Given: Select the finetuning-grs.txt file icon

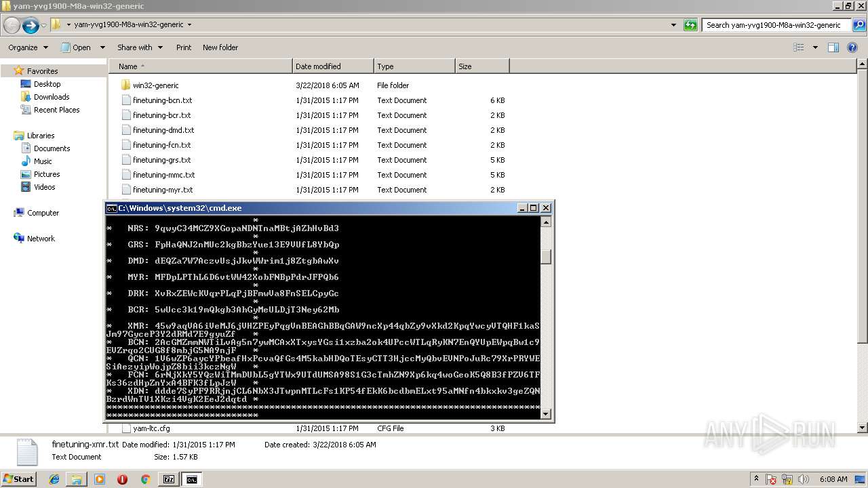Looking at the screenshot, I should pos(125,160).
